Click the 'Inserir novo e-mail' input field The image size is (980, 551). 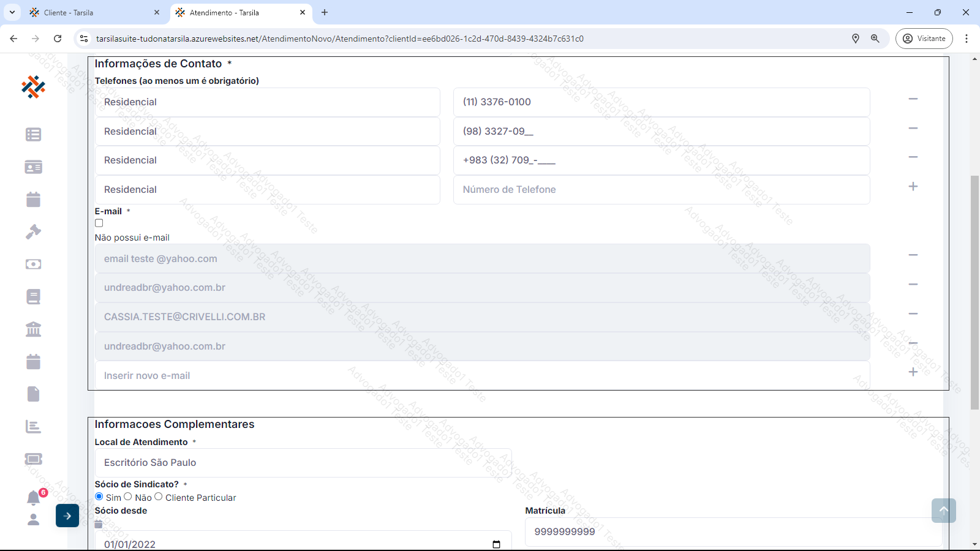pos(481,376)
